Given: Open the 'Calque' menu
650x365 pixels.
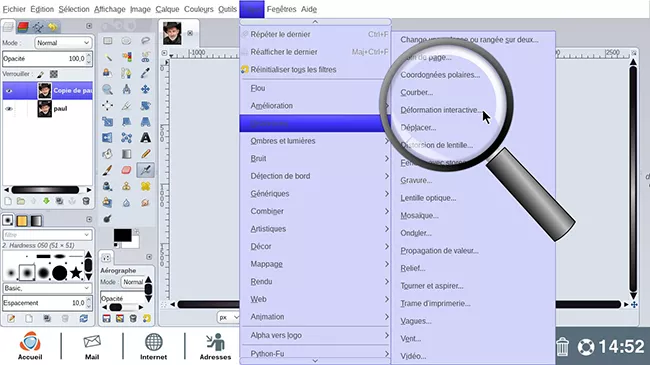Looking at the screenshot, I should click(x=167, y=9).
